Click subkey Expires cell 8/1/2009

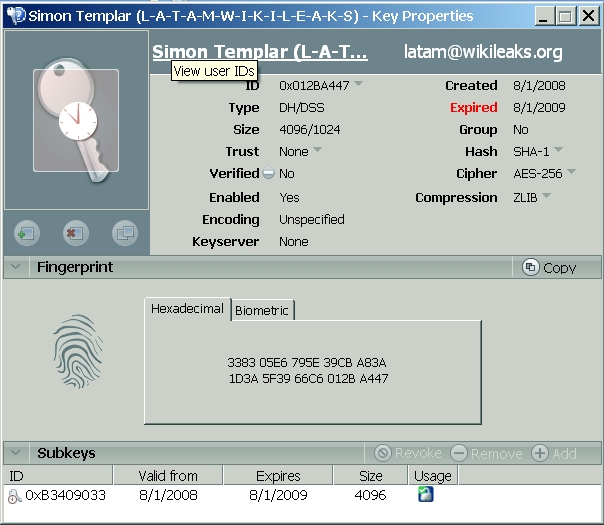(278, 495)
